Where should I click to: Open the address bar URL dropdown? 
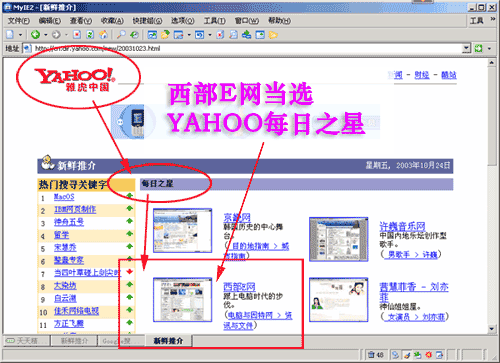[x=466, y=48]
